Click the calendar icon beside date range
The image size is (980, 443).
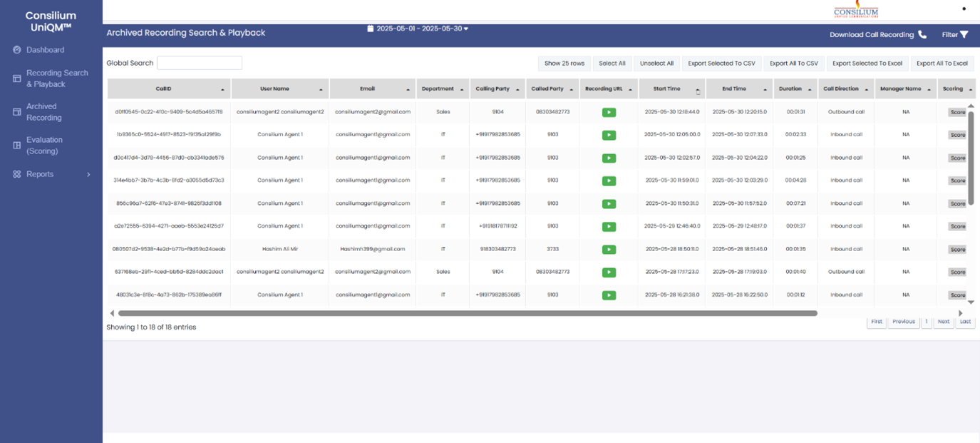click(370, 29)
